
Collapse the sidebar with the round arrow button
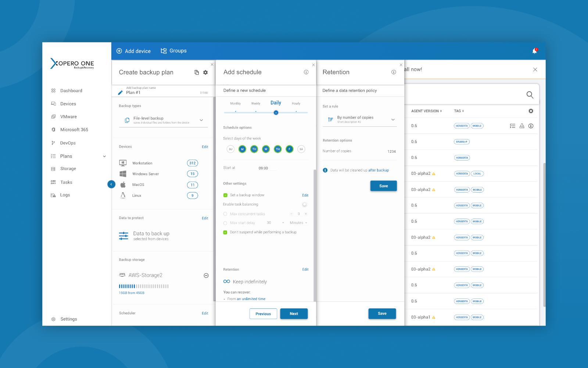111,184
